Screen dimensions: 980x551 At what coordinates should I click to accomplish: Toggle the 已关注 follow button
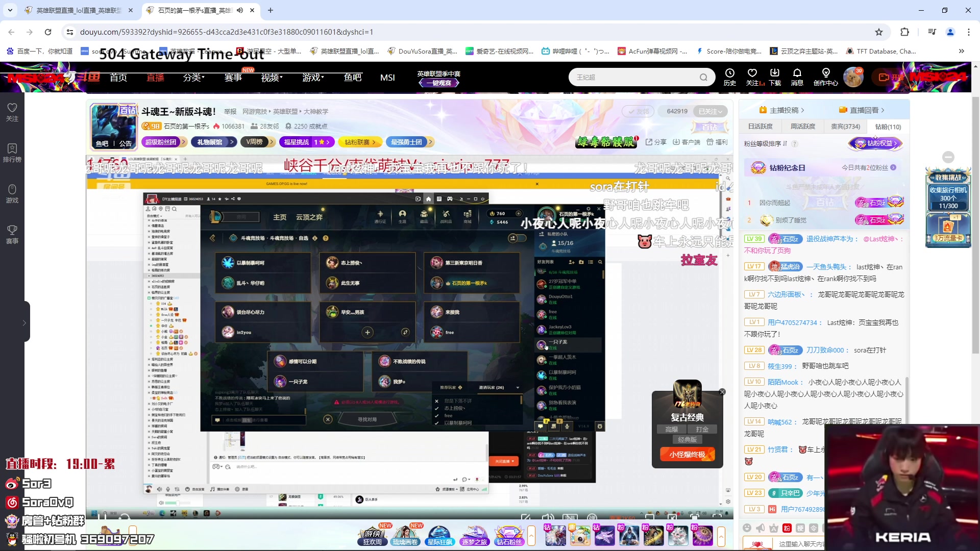[710, 111]
